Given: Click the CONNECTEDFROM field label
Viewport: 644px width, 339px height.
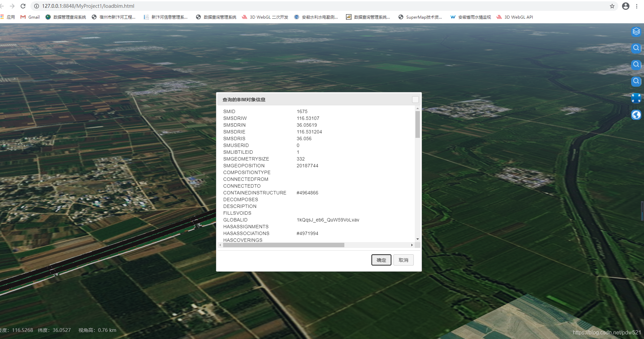Looking at the screenshot, I should click(x=245, y=179).
